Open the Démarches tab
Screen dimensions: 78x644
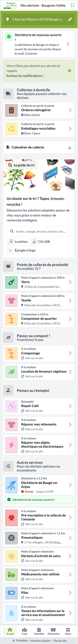(x=53, y=631)
